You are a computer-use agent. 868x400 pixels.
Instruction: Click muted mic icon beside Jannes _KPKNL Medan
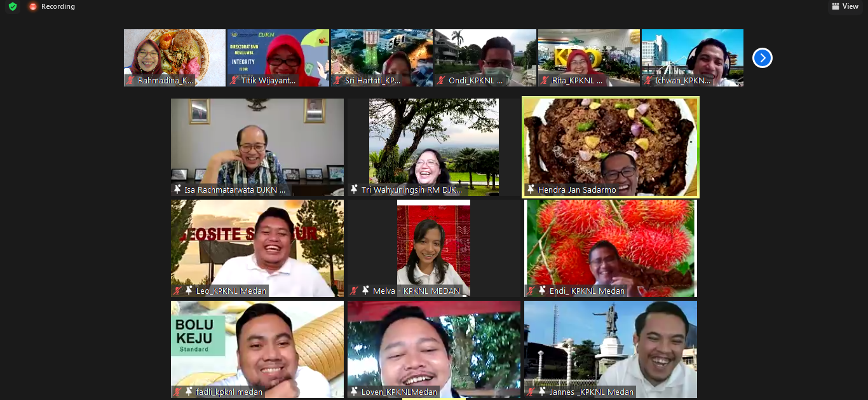click(531, 392)
